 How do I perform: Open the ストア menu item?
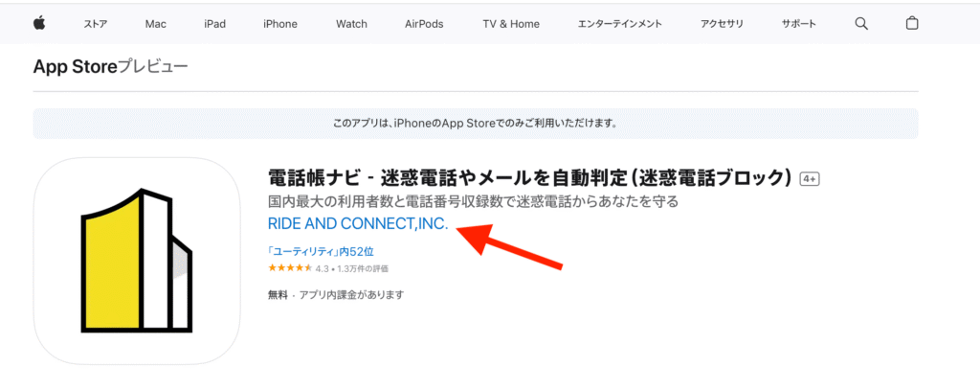95,24
